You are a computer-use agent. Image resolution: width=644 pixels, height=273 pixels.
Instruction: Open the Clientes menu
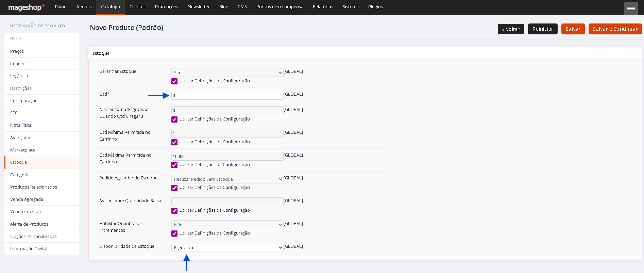coord(137,7)
